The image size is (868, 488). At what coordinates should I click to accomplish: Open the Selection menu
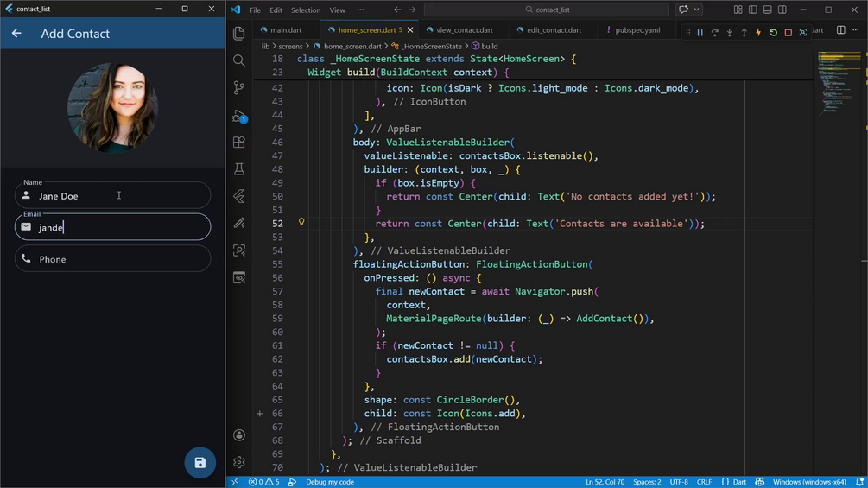(306, 10)
